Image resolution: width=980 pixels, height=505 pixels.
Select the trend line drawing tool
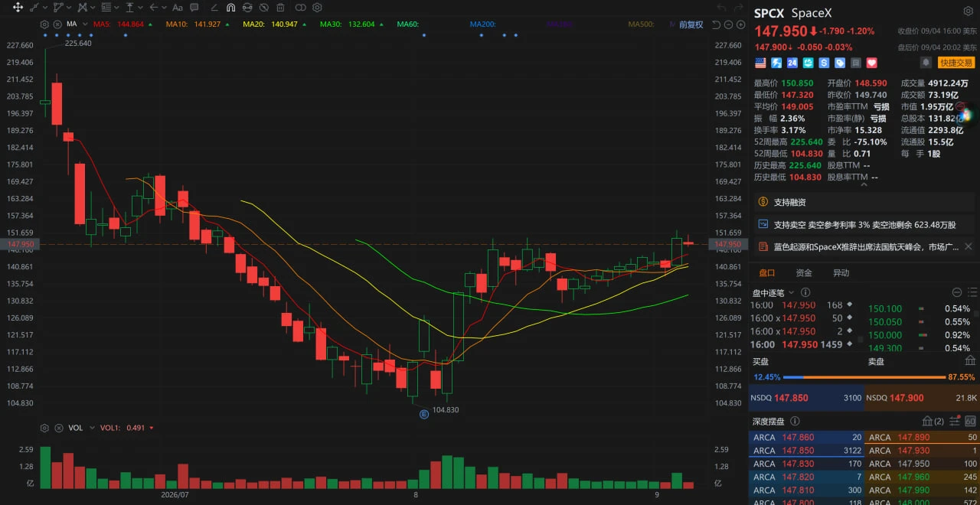[34, 8]
